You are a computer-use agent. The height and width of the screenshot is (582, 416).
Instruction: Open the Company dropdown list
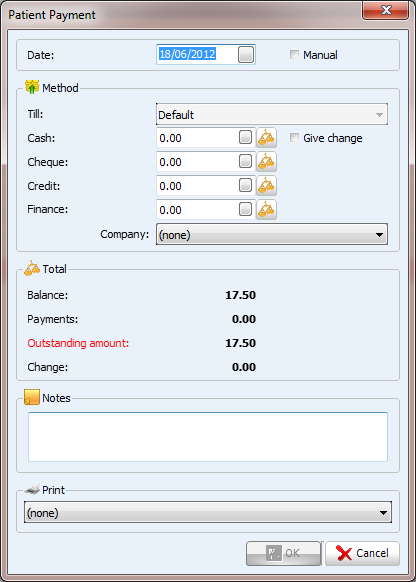272,234
